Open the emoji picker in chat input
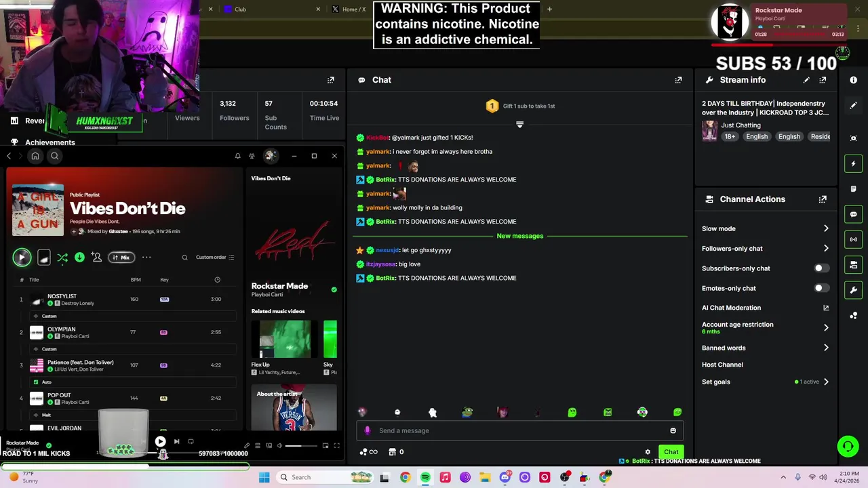 673,430
